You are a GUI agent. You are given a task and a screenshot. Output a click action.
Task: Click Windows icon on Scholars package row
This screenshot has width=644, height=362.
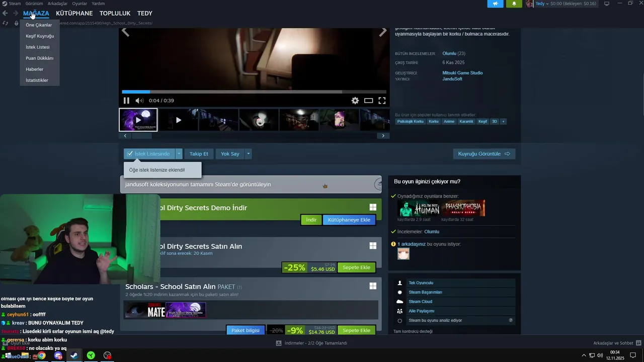pos(373,286)
